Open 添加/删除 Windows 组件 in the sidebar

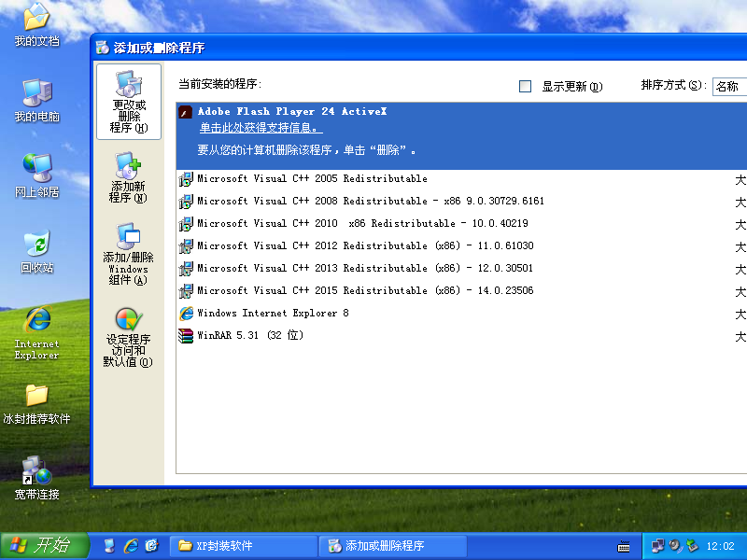pos(128,254)
